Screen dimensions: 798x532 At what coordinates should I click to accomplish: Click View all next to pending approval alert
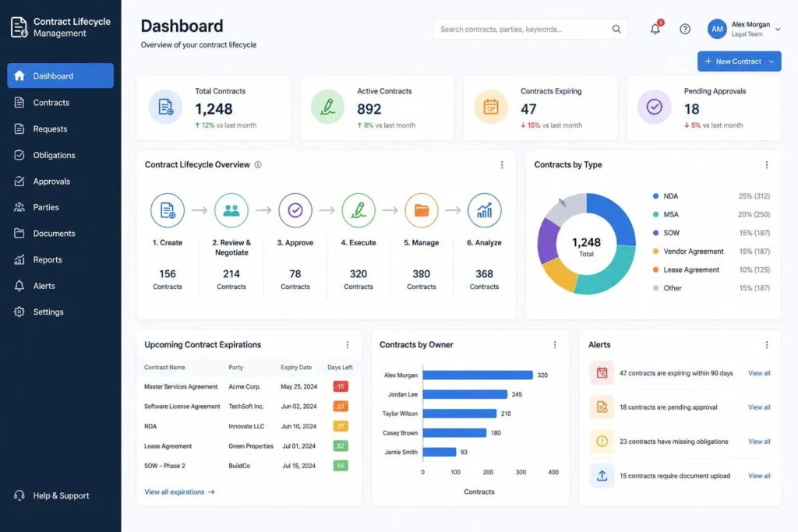point(758,407)
